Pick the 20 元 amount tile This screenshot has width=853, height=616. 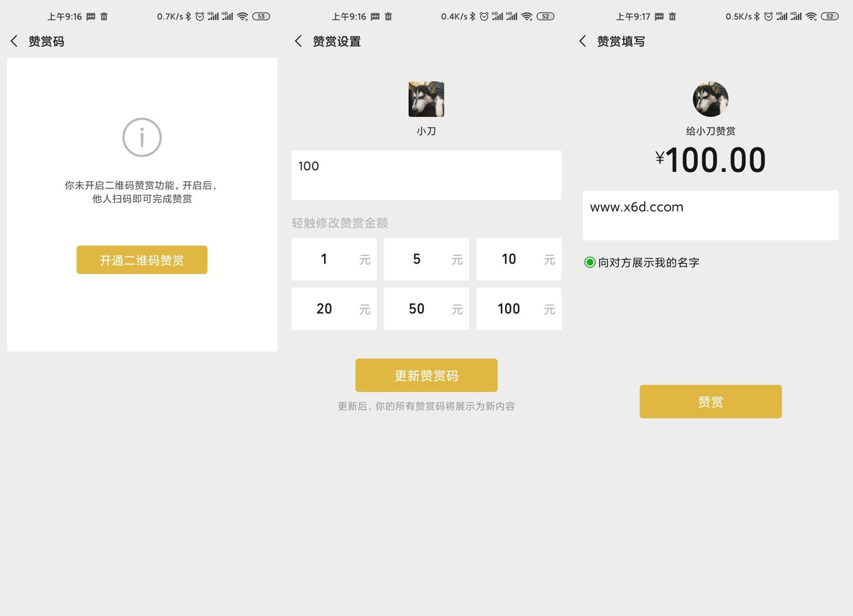click(334, 309)
